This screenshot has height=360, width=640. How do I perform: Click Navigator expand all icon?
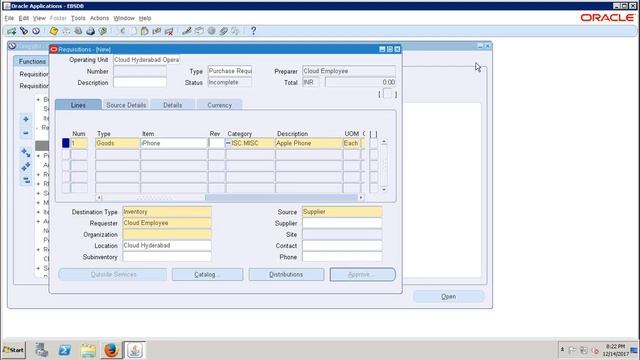point(26,167)
